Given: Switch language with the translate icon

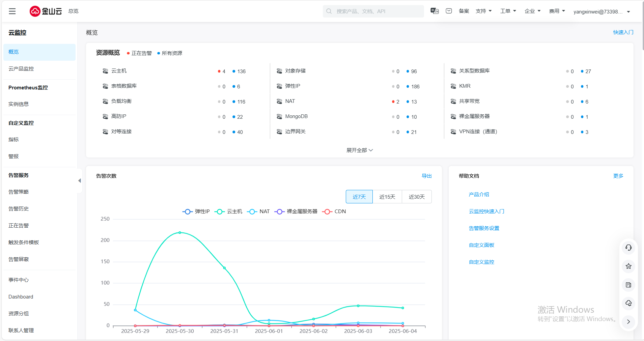Looking at the screenshot, I should tap(435, 11).
